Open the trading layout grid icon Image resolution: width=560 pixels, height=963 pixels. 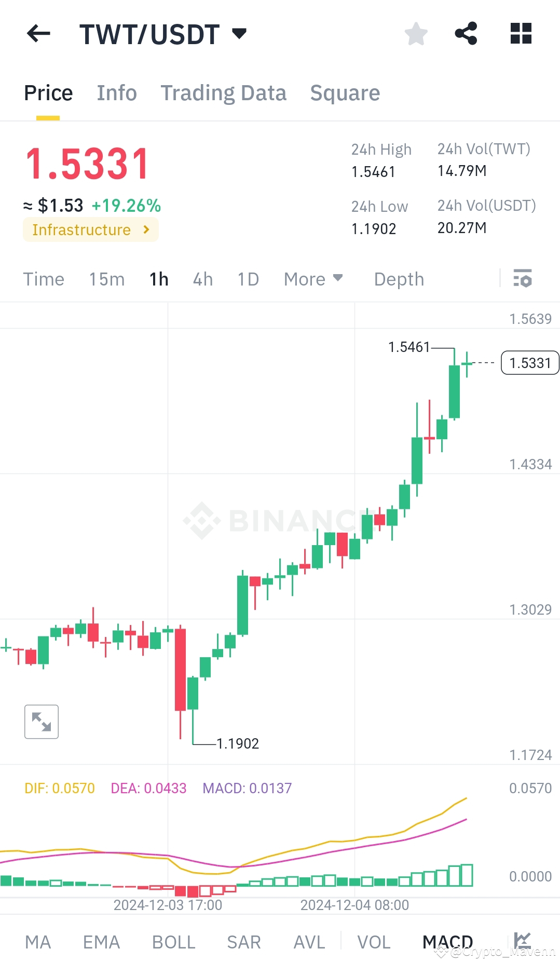click(x=521, y=33)
